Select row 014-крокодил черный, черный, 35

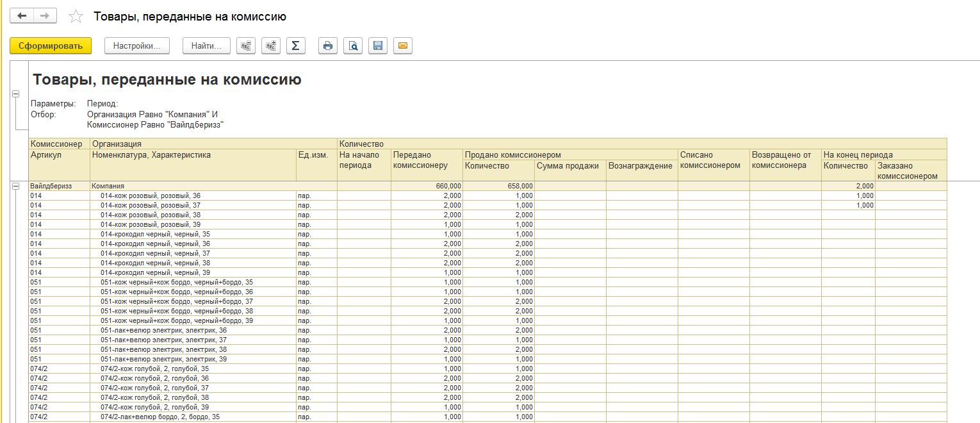155,234
